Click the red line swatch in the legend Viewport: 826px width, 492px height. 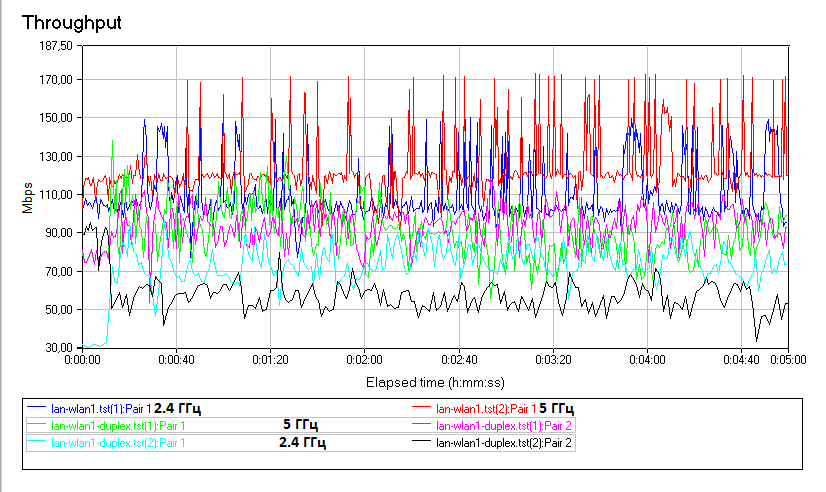pos(424,409)
